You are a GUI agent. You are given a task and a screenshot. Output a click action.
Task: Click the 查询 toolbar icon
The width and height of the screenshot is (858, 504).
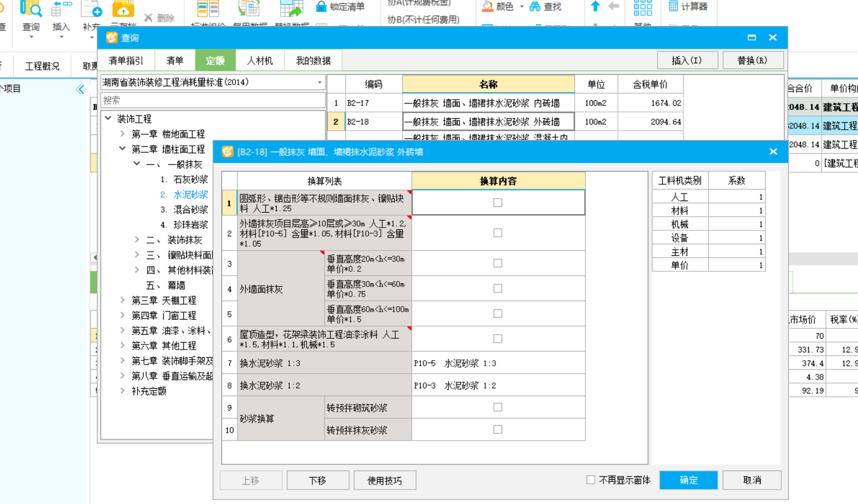click(31, 9)
